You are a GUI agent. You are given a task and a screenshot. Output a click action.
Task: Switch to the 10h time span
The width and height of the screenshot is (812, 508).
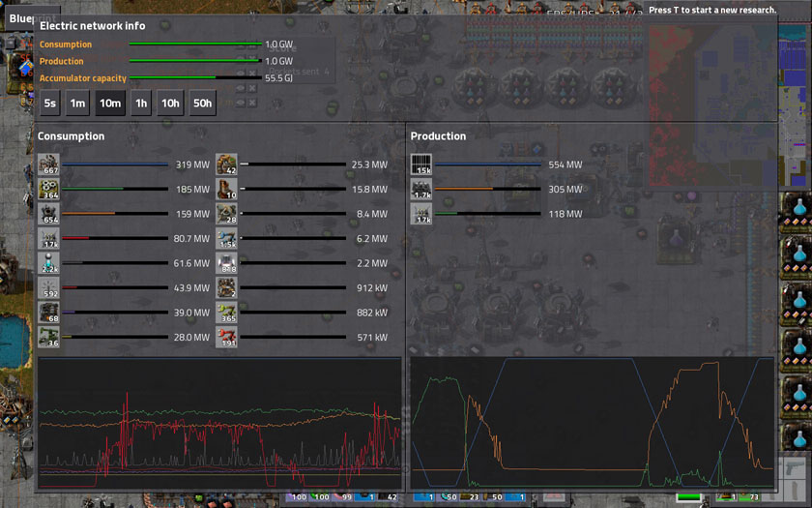[170, 104]
